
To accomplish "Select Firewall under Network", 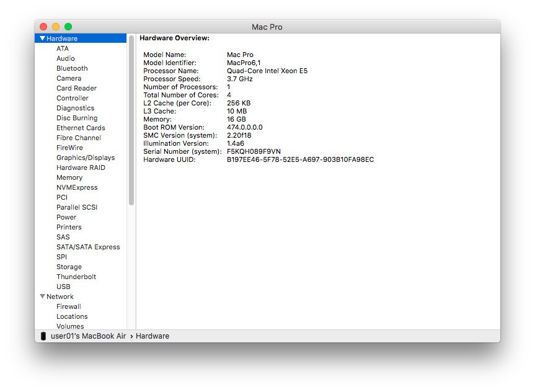I will (69, 306).
